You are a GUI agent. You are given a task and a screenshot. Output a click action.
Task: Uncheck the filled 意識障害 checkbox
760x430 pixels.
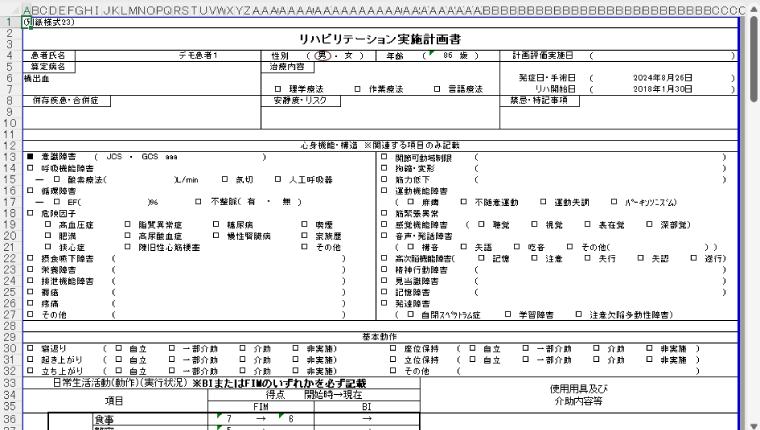tap(30, 157)
